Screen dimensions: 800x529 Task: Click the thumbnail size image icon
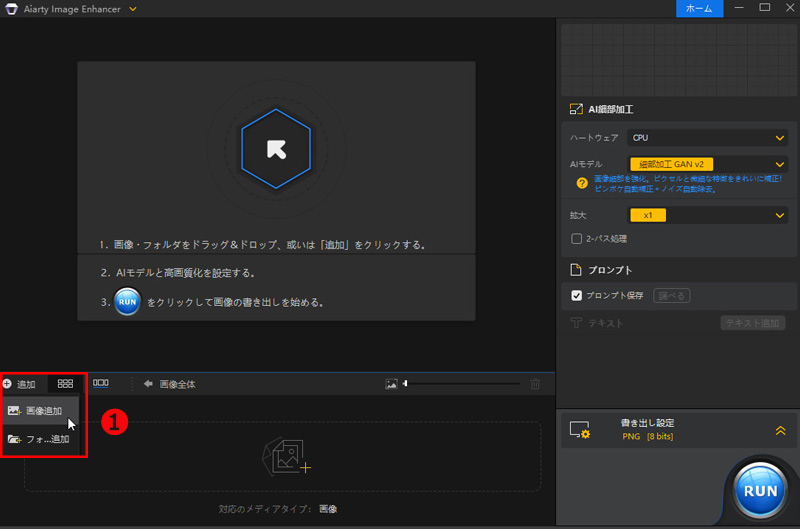pyautogui.click(x=391, y=384)
